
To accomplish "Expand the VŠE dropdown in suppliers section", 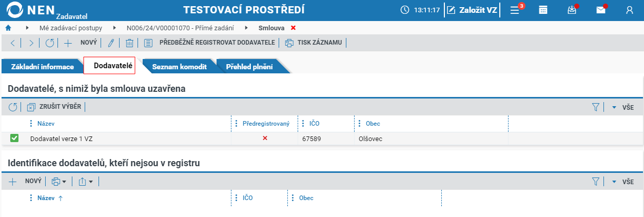I will 622,107.
